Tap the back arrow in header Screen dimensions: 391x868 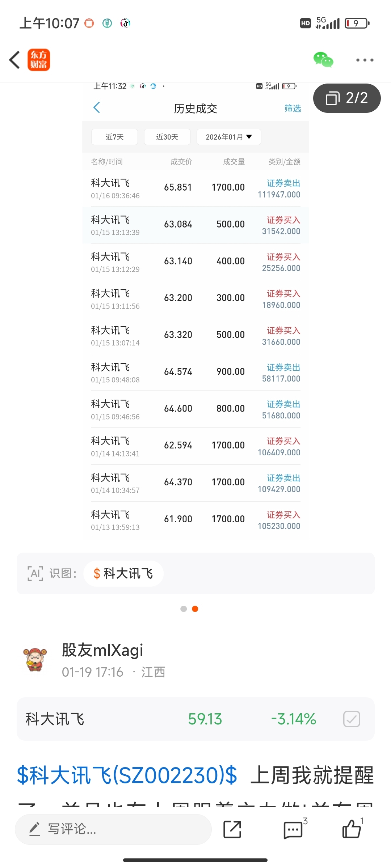[14, 60]
